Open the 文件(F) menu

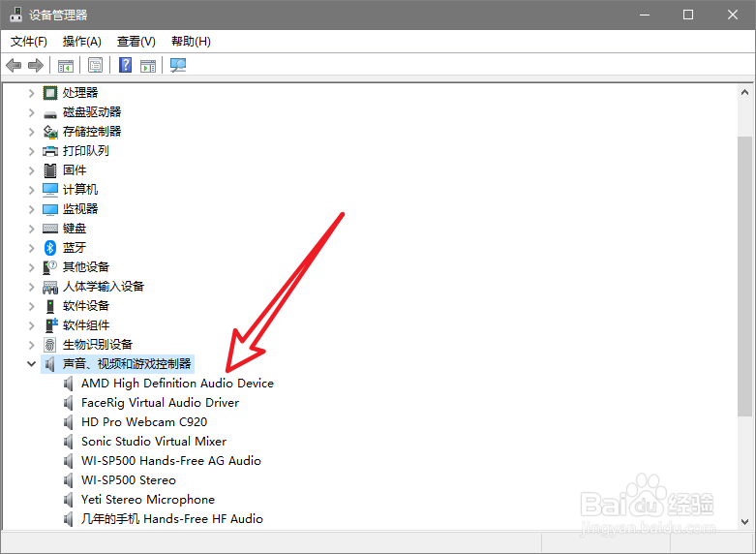tap(29, 42)
